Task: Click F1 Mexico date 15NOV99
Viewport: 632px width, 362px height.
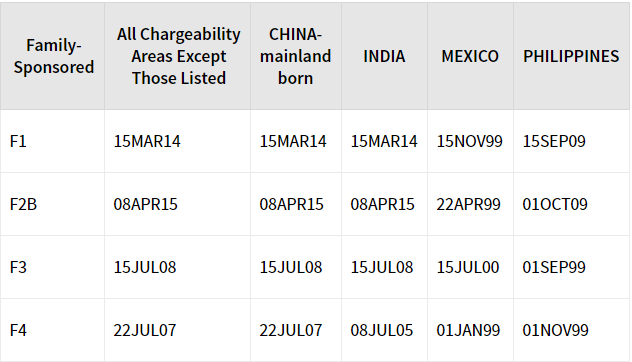Action: pyautogui.click(x=470, y=141)
